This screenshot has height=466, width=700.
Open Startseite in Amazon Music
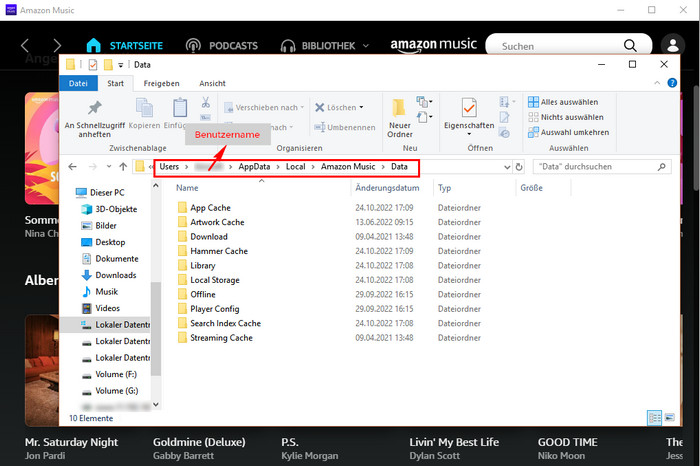[125, 46]
